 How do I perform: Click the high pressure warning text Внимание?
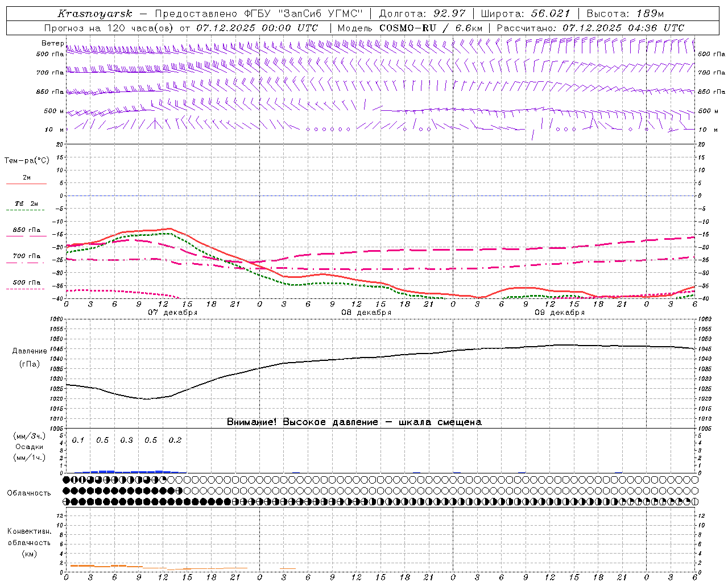354,422
